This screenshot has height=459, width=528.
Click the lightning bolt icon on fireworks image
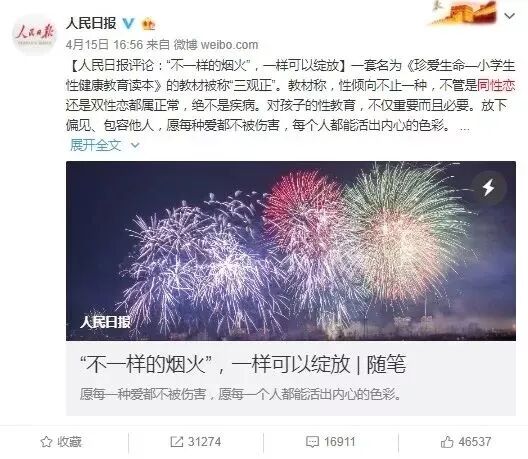point(489,188)
